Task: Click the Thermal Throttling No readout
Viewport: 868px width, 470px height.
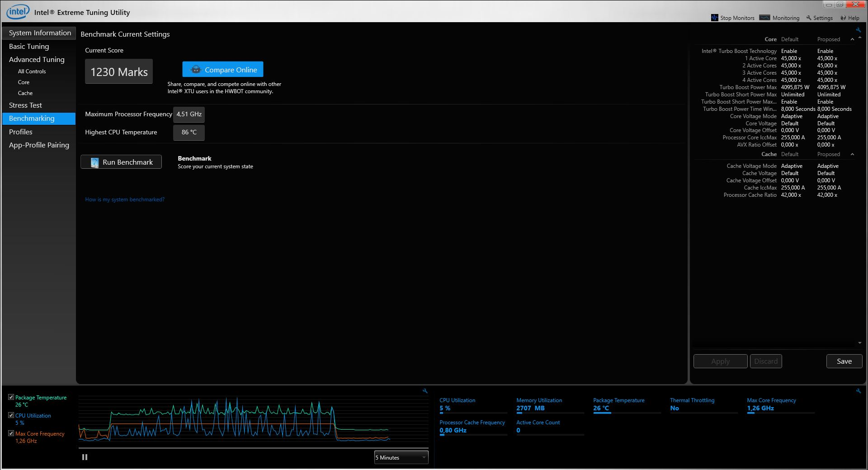Action: tap(704, 405)
